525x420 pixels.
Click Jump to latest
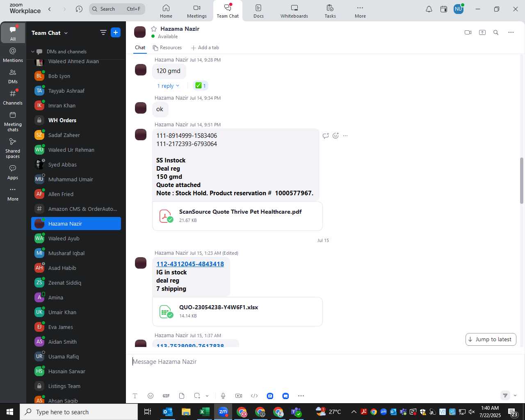click(491, 339)
